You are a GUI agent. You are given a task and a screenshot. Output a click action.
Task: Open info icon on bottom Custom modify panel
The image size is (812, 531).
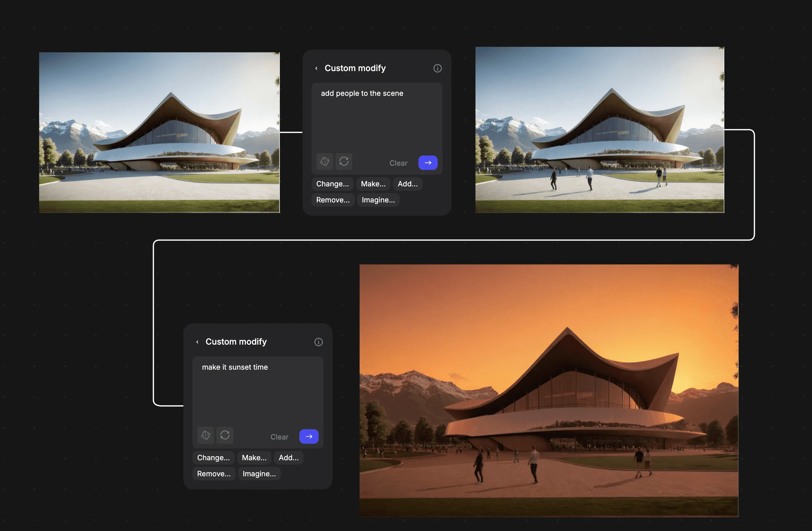(318, 342)
